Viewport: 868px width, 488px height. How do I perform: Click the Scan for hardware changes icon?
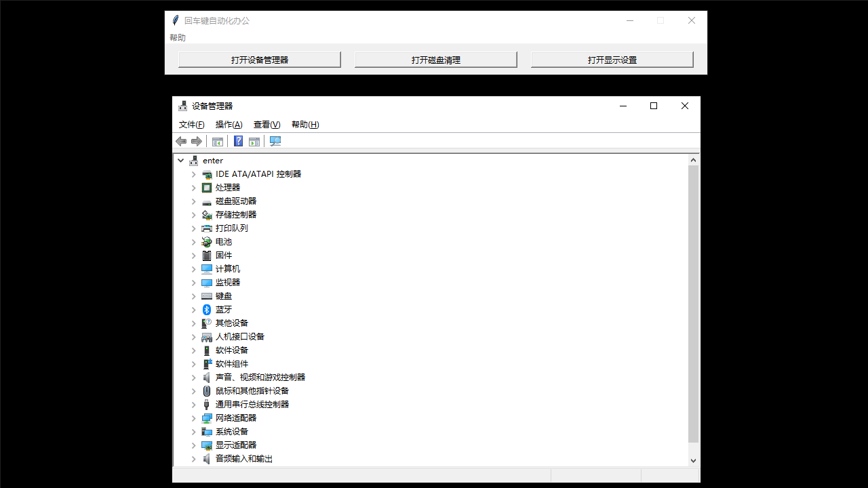pos(275,141)
